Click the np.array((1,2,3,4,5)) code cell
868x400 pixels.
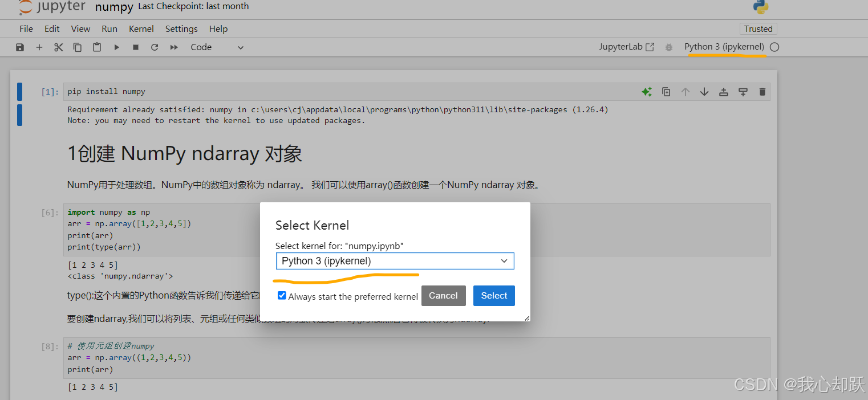pos(417,358)
